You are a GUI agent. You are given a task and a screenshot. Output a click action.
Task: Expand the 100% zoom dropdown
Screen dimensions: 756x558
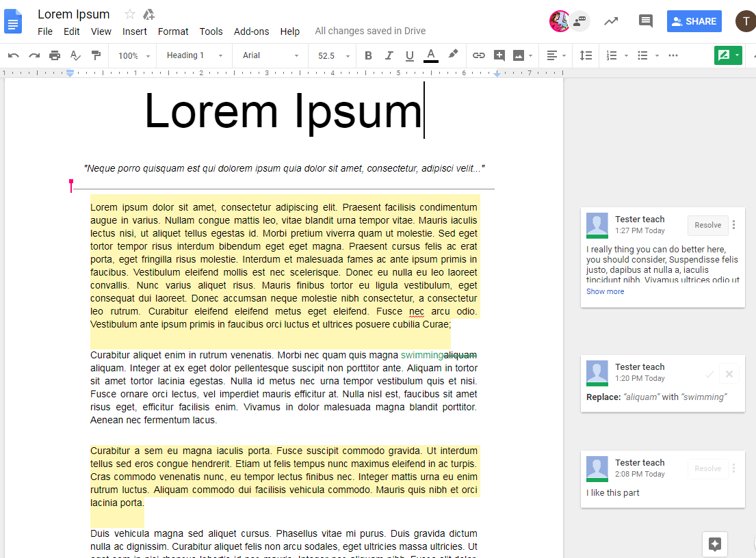[133, 55]
